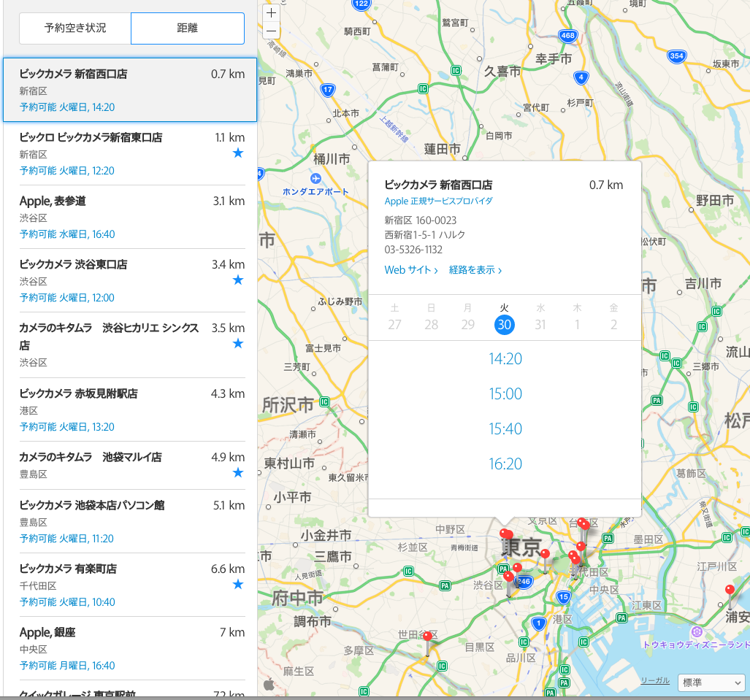Click the 03-5326-1132 phone number
Image resolution: width=750 pixels, height=700 pixels.
point(413,250)
